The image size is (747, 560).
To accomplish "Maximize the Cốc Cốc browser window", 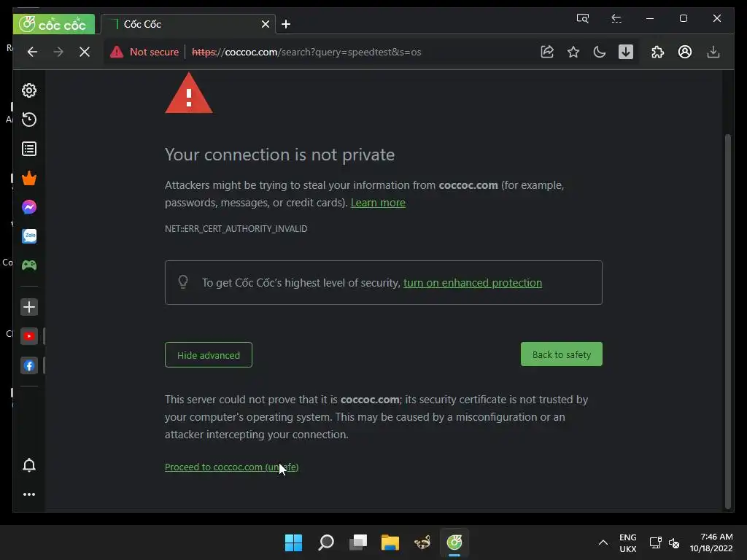I will pyautogui.click(x=683, y=18).
